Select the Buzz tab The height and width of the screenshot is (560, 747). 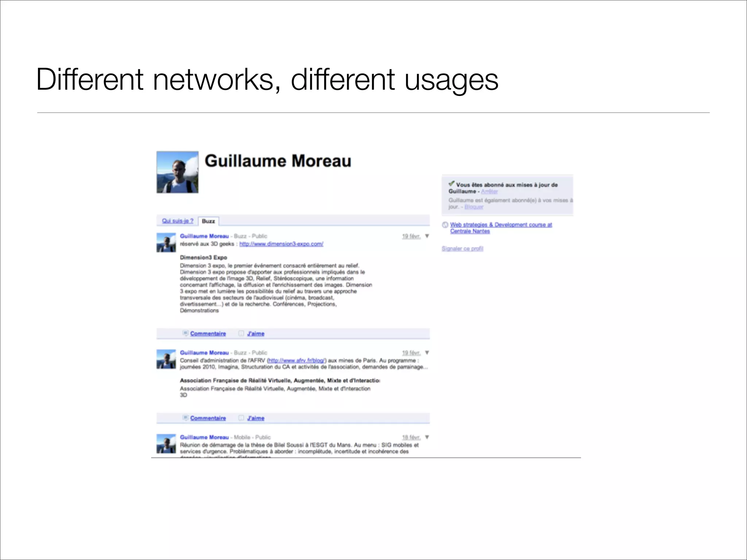[209, 221]
